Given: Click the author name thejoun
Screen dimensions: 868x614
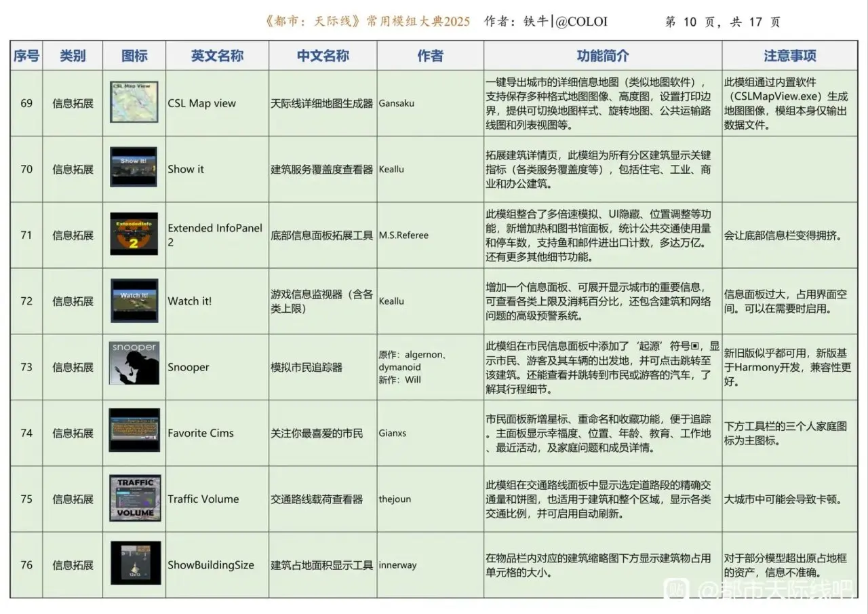Looking at the screenshot, I should point(396,499).
